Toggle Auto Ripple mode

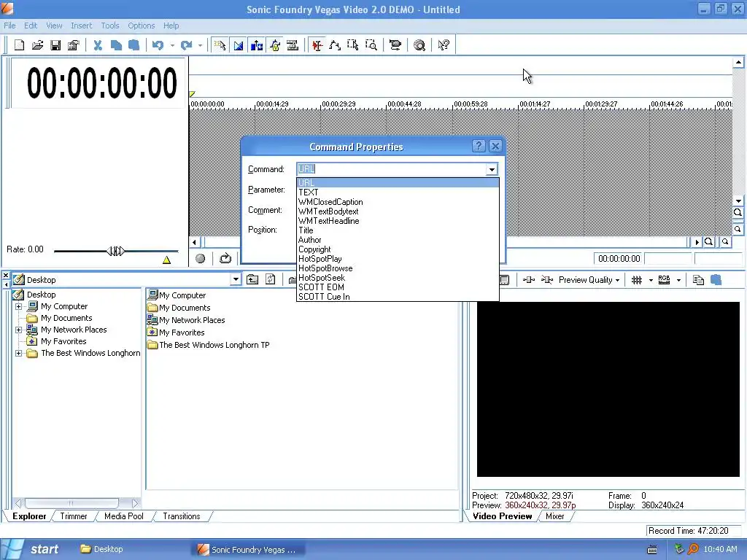(x=256, y=45)
